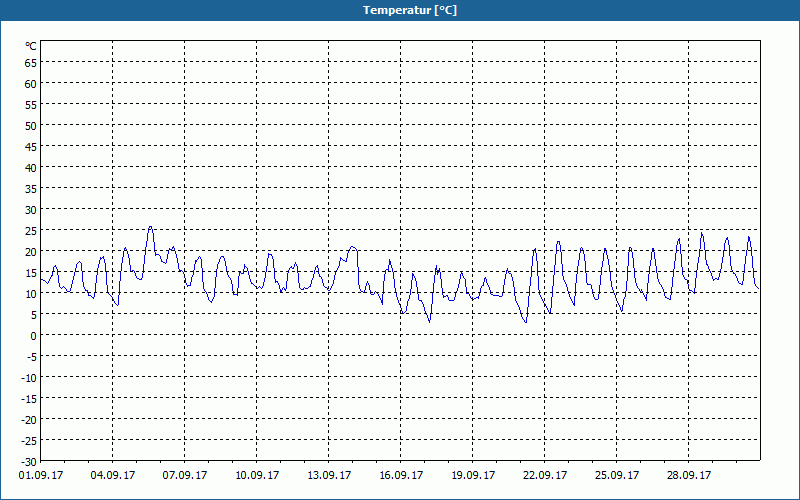Click the 19.09.17 date label

tap(473, 475)
